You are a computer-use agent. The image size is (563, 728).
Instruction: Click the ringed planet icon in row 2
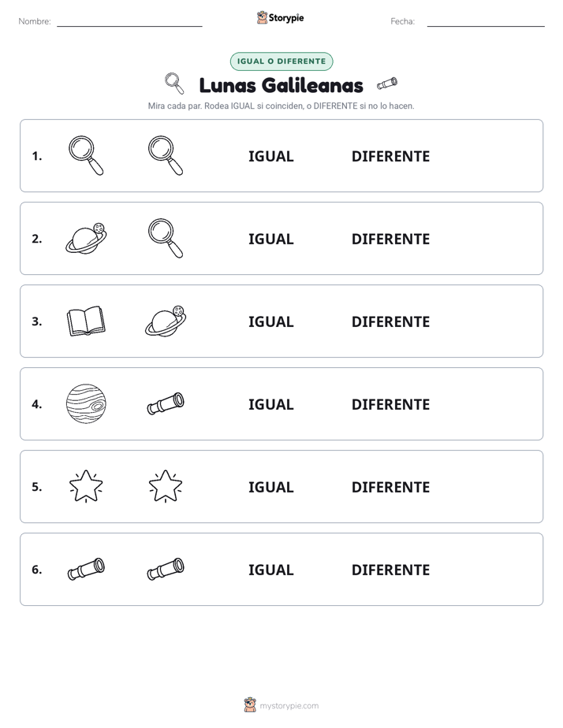pyautogui.click(x=86, y=238)
